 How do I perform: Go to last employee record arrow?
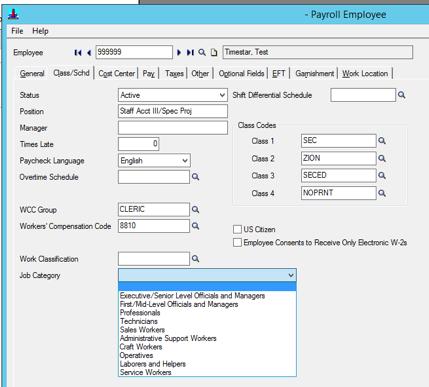(190, 53)
